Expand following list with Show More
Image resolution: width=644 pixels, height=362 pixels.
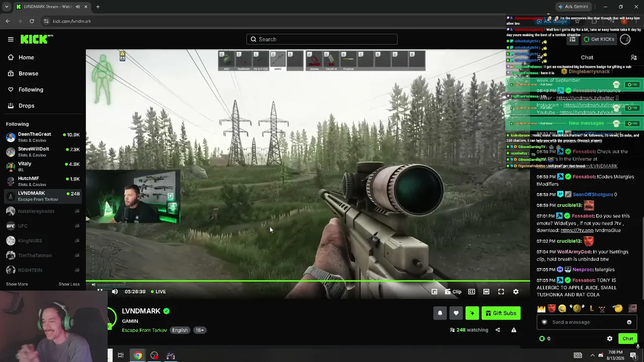coord(17,284)
